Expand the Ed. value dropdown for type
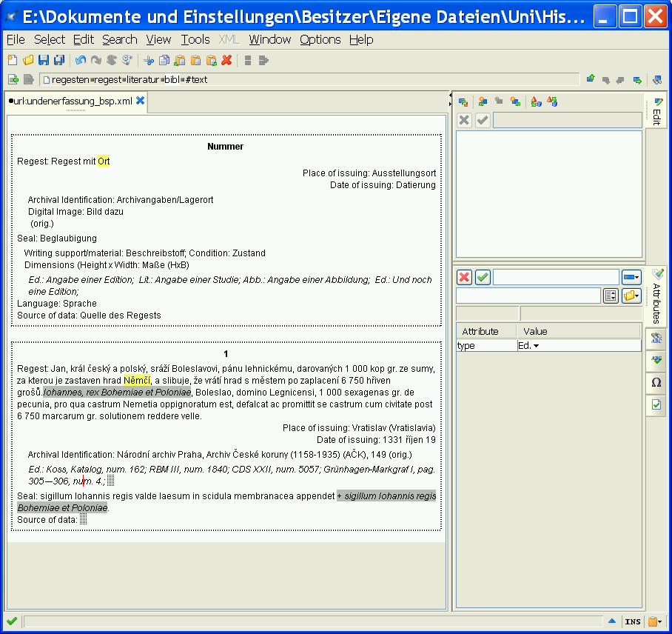This screenshot has width=672, height=634. tap(536, 346)
